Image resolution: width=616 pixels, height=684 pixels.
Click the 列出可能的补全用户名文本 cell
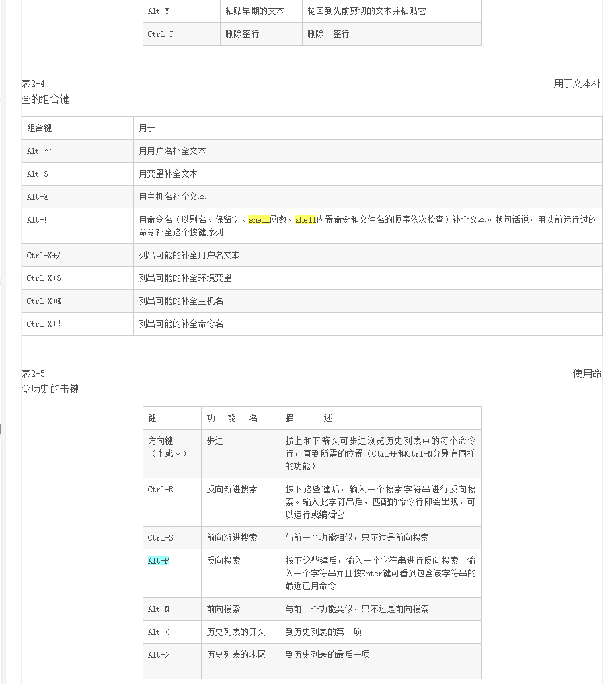point(367,255)
